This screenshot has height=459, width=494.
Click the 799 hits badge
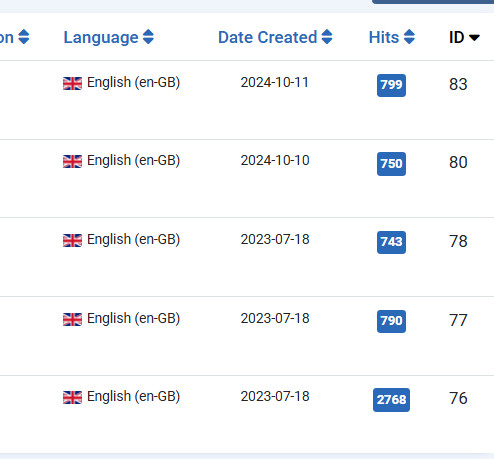click(x=391, y=85)
